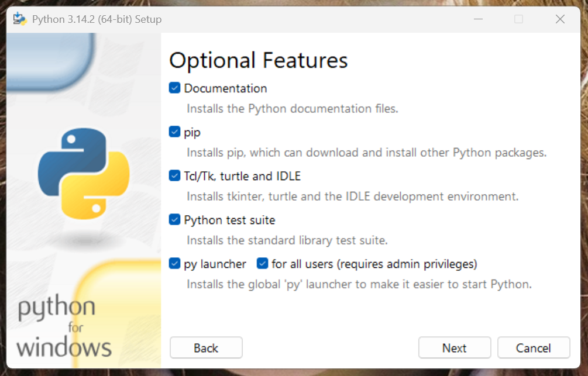
Task: Disable the Python test suite option
Action: tap(174, 220)
